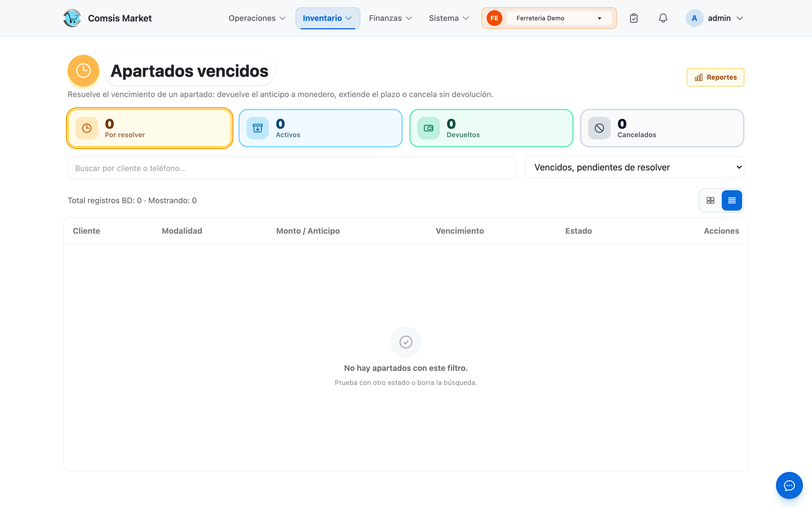Click the FE store badge
Image resolution: width=812 pixels, height=508 pixels.
(494, 18)
